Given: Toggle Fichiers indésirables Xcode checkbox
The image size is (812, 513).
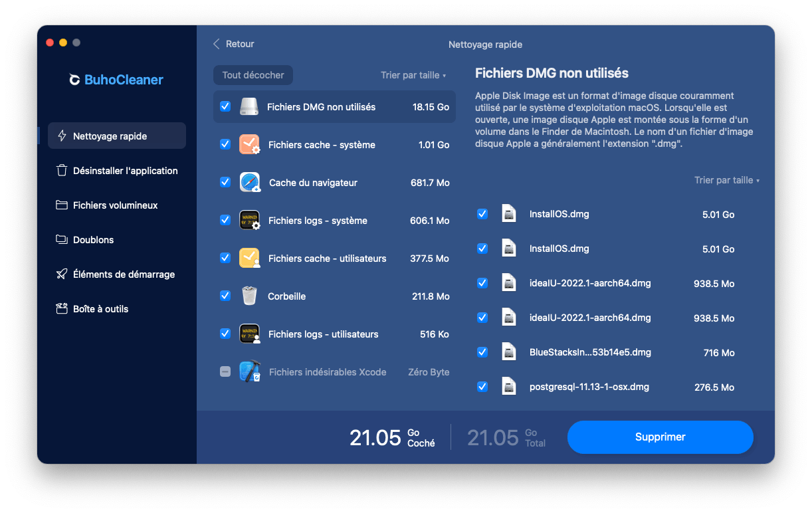Looking at the screenshot, I should coord(225,371).
